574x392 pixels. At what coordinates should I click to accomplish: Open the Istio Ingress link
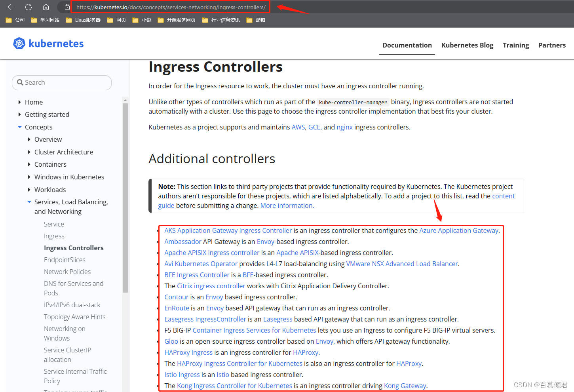182,375
